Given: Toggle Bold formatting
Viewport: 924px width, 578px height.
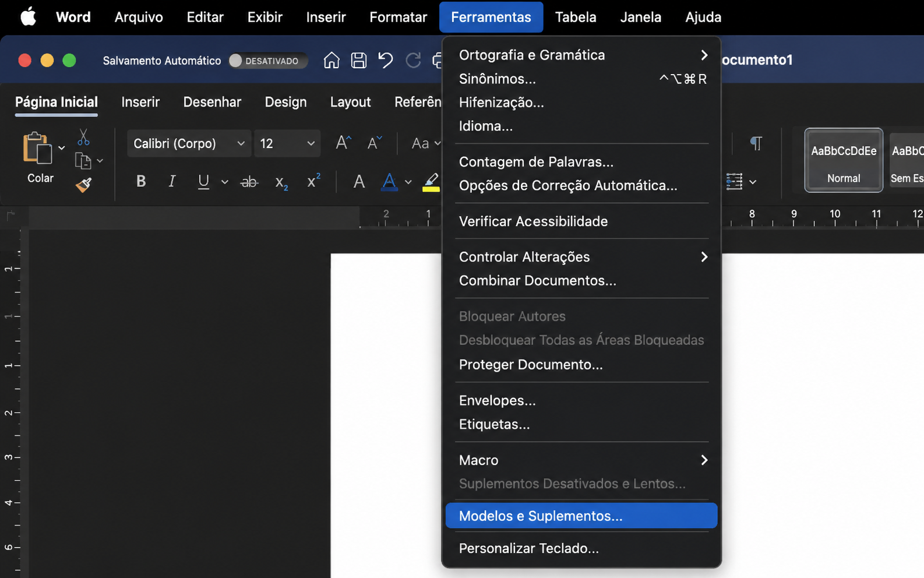Looking at the screenshot, I should click(x=141, y=181).
